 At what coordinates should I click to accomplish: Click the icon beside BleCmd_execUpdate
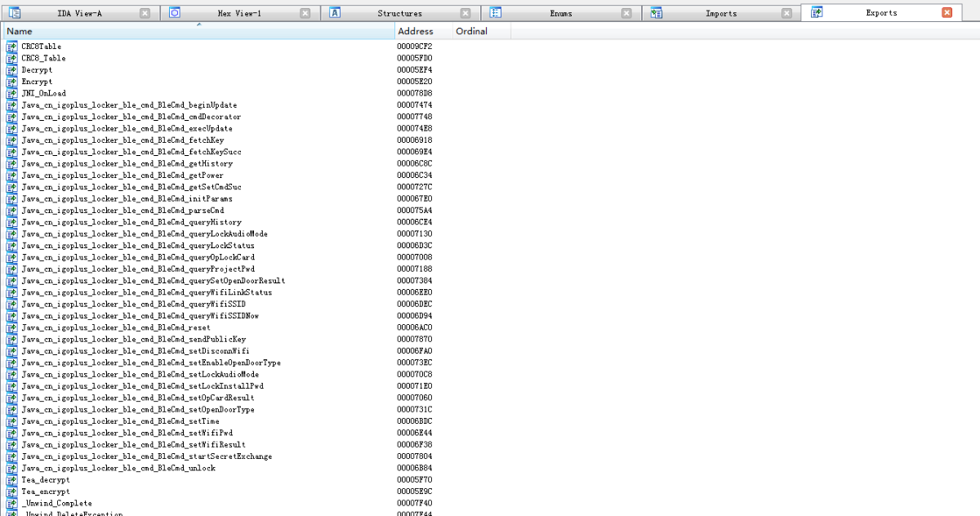[x=11, y=128]
